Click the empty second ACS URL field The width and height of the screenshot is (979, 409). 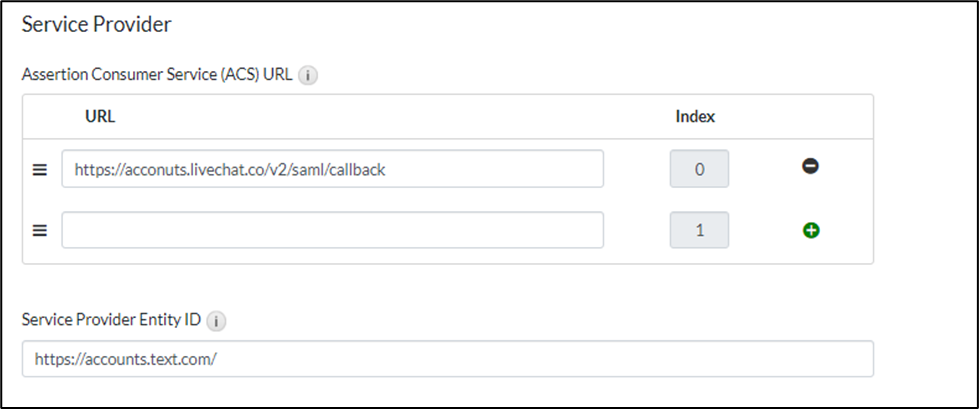point(332,230)
